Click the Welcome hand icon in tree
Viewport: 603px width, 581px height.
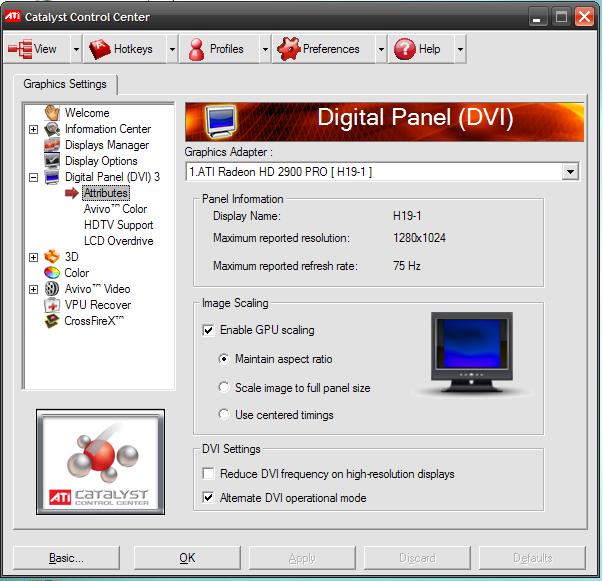52,113
